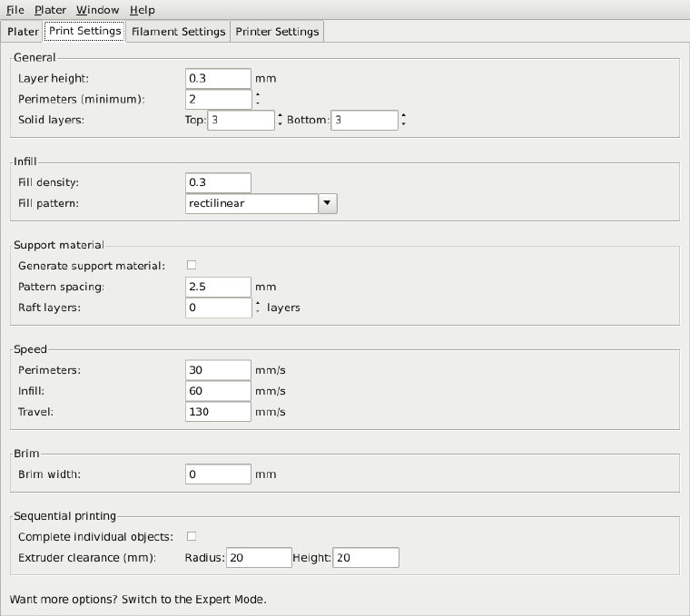Screen dimensions: 690x616
Task: Switch to the Filament Settings tab
Action: 178,32
